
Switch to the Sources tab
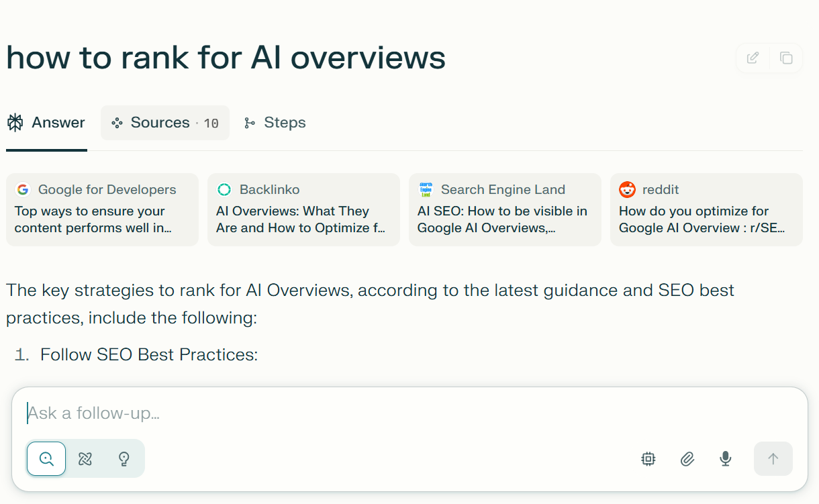point(165,123)
